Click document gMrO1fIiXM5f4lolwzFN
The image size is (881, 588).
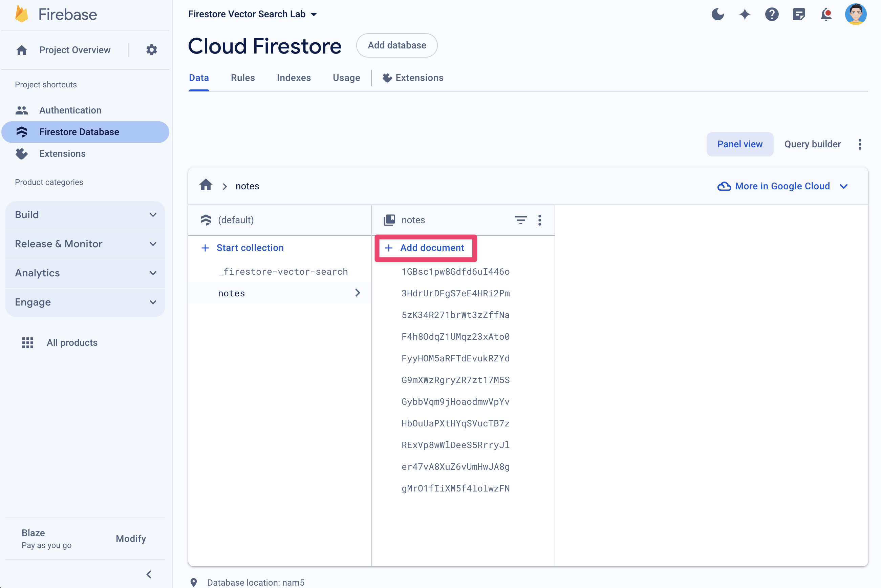[455, 488]
